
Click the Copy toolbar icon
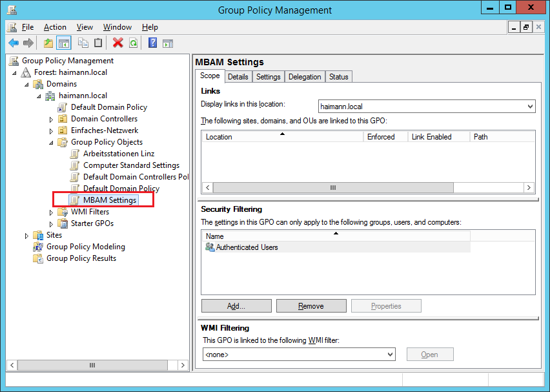coord(83,43)
